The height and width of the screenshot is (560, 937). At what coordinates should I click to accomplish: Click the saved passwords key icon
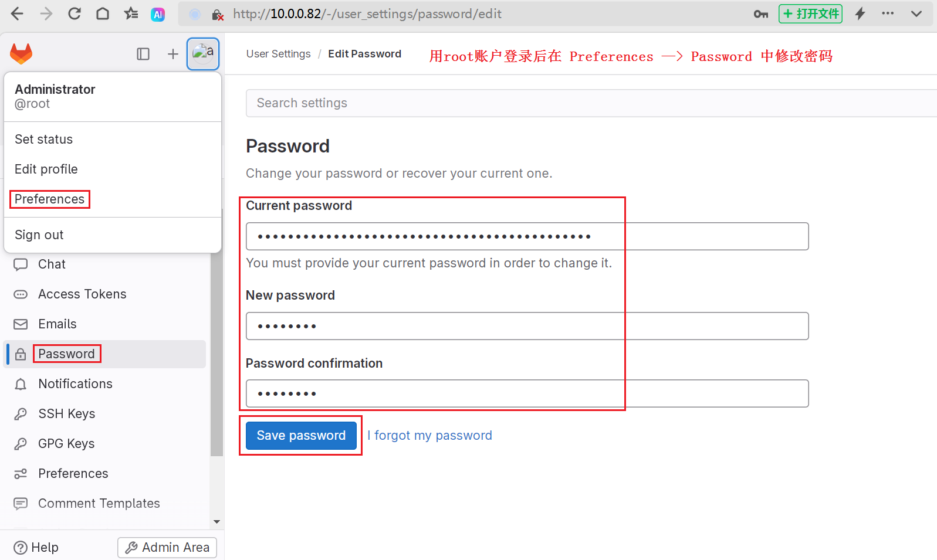pyautogui.click(x=760, y=14)
